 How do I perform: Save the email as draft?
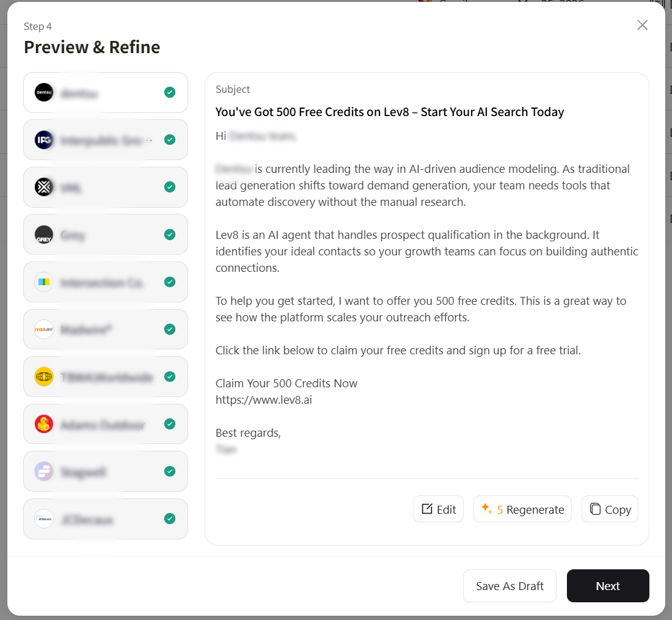pyautogui.click(x=509, y=586)
